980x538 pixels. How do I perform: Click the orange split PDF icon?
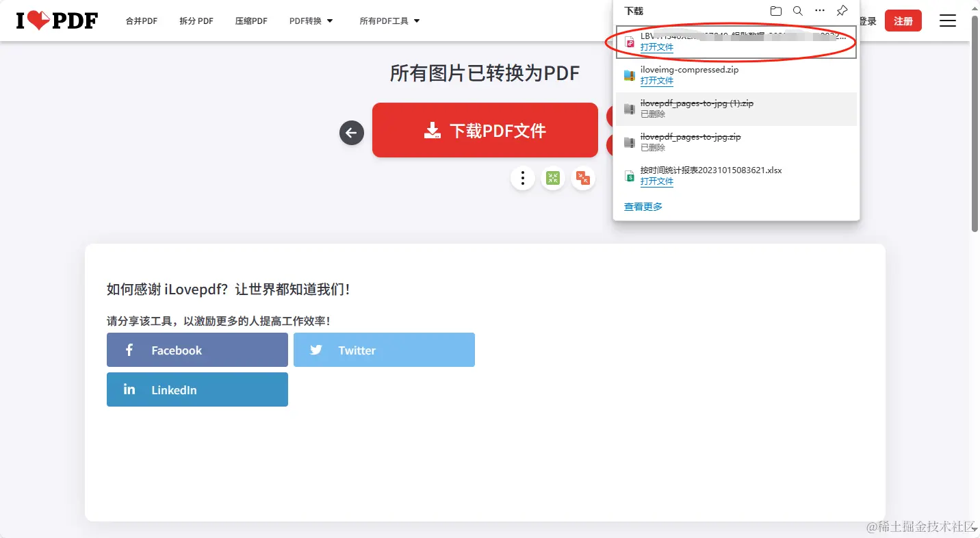[x=583, y=179]
